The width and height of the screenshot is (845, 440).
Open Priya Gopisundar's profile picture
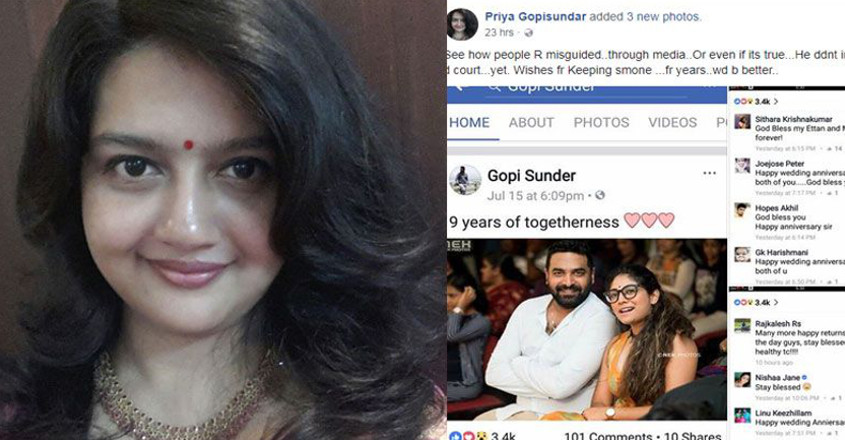click(x=462, y=24)
